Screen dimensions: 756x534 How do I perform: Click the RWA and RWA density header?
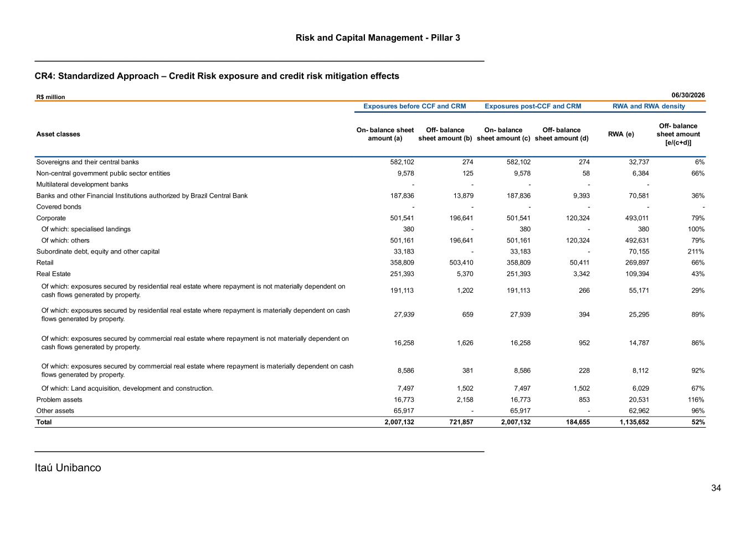point(649,106)
